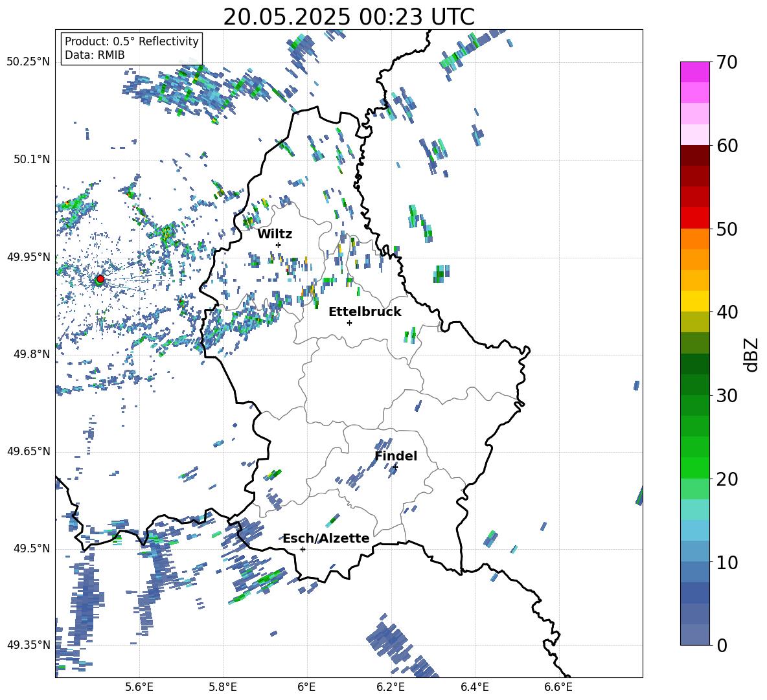The height and width of the screenshot is (700, 767).
Task: Click the 49.35°N latitude label
Action: (x=28, y=645)
